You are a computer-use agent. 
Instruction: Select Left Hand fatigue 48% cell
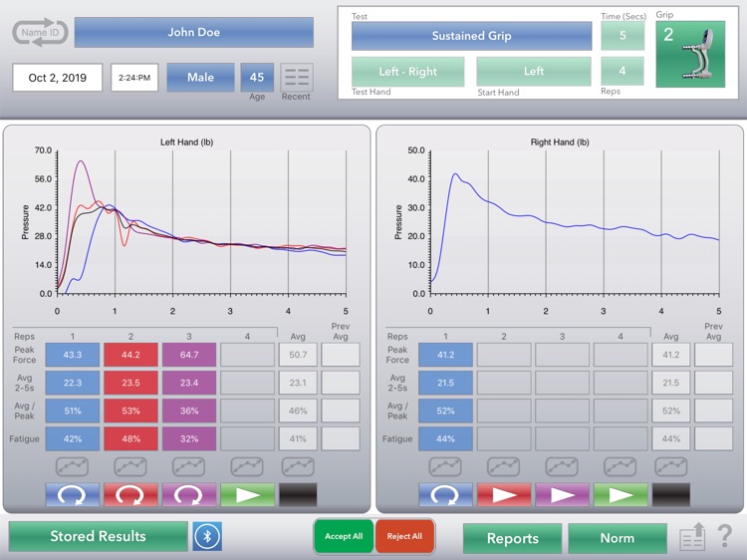click(130, 439)
